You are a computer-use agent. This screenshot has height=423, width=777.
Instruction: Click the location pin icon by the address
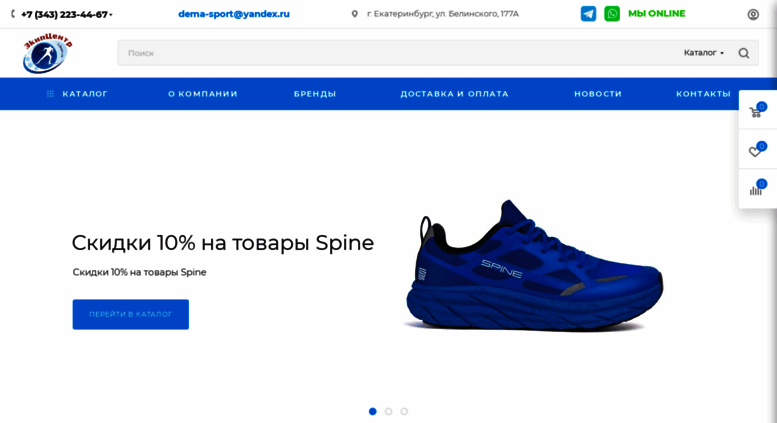tap(354, 14)
